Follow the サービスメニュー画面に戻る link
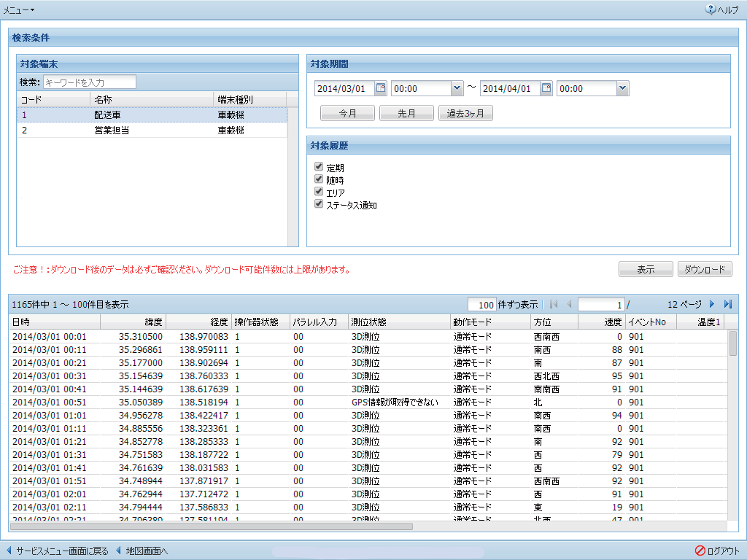The image size is (747, 560). (x=63, y=551)
